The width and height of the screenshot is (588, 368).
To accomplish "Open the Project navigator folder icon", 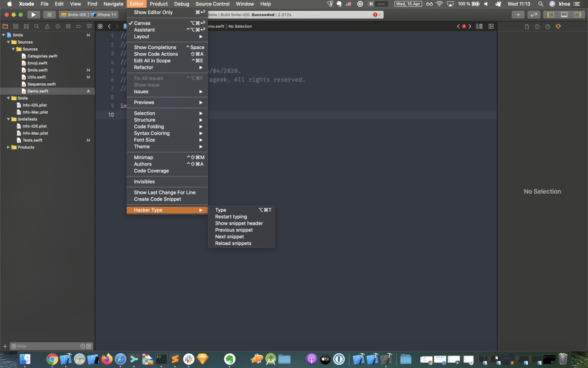I will [6, 26].
